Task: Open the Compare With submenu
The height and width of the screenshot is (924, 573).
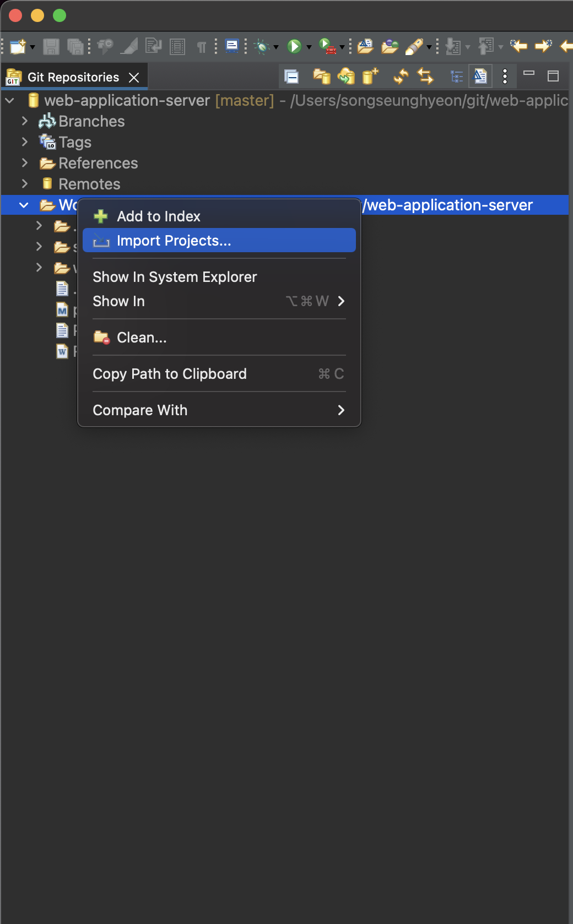Action: (219, 410)
